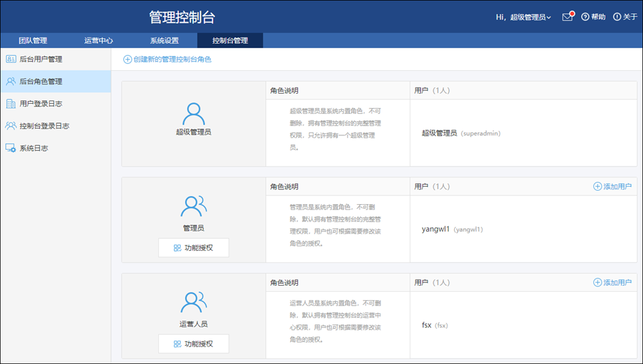Switch to the 运营中心 tab
643x364 pixels.
click(98, 41)
